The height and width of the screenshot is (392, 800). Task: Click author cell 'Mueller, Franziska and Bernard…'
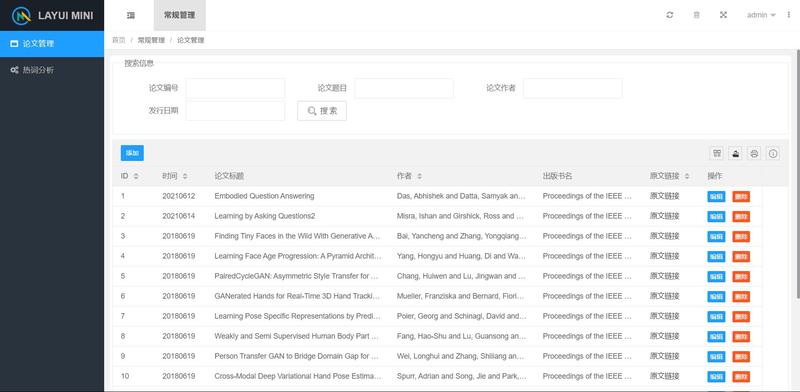point(461,296)
